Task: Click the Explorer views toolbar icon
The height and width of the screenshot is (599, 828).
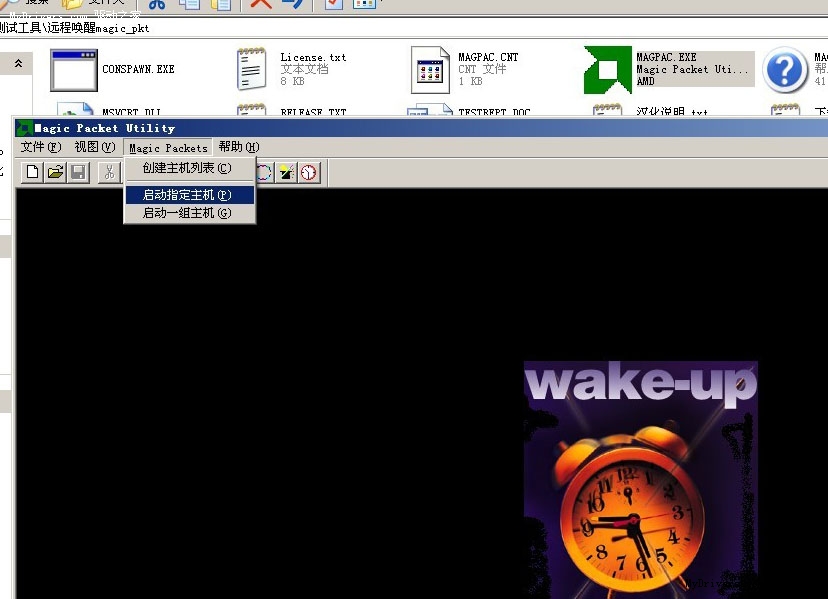Action: tap(364, 4)
